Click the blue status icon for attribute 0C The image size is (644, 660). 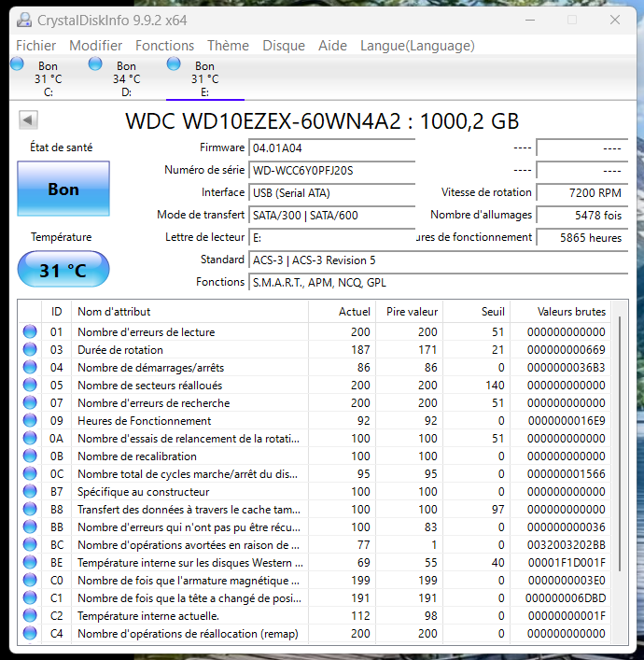click(30, 473)
